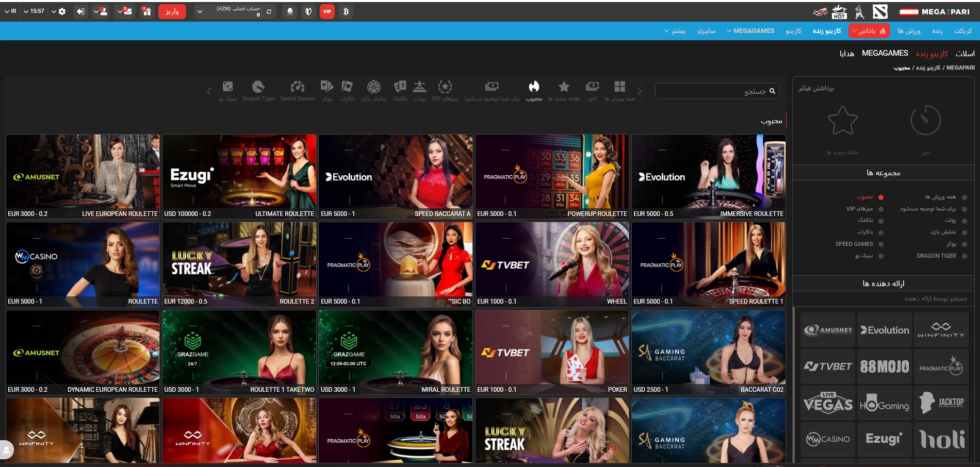This screenshot has width=980, height=467.
Task: Select the SPEED GAMES radio filter
Action: [x=881, y=244]
